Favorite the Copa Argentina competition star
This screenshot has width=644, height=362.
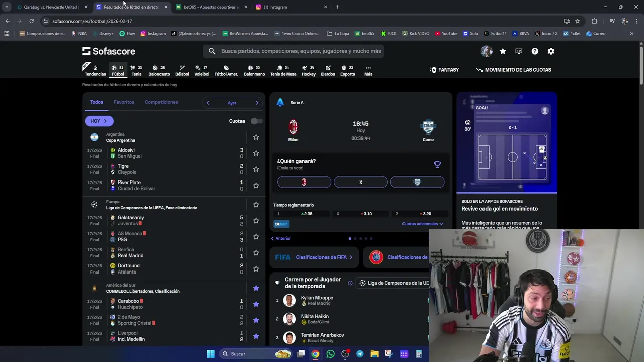256,137
